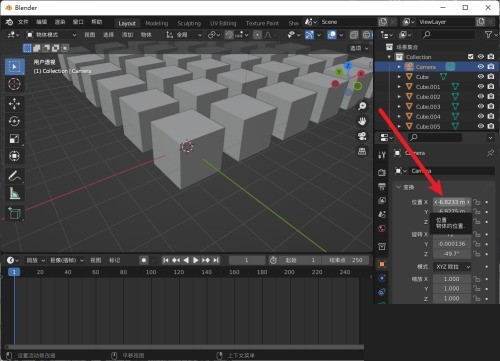Jump to first frame

point(166,260)
